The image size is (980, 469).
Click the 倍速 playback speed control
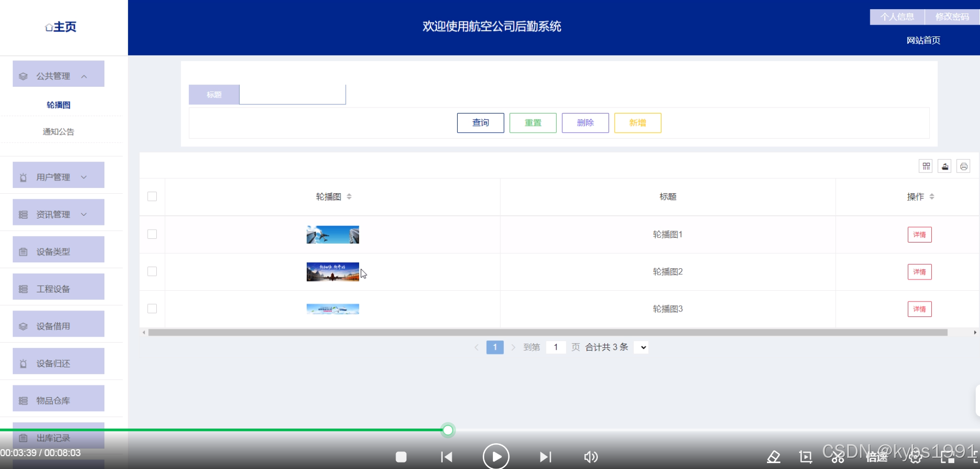(877, 457)
